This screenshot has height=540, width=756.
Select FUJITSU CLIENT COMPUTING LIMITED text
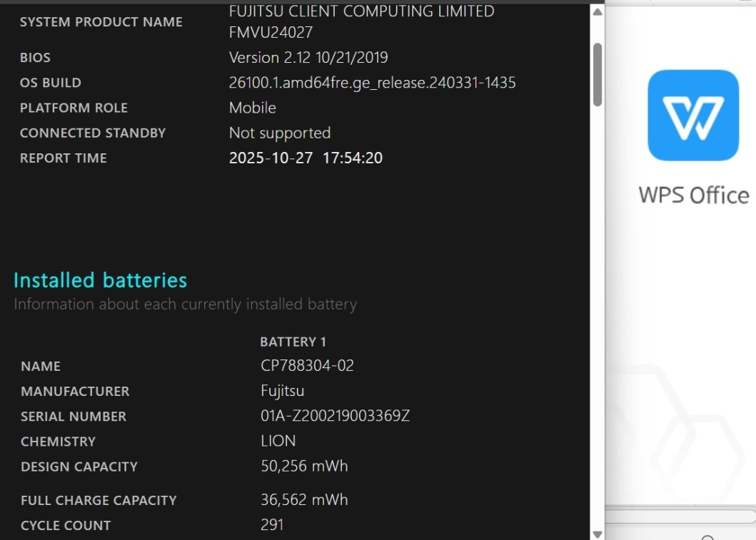click(362, 11)
